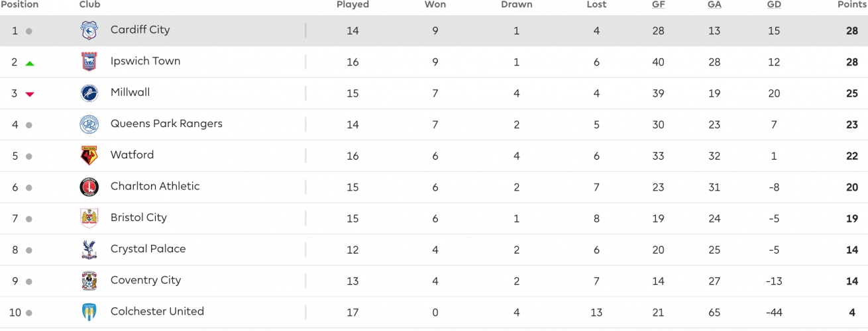This screenshot has height=331, width=868.
Task: Click the Charlton Athletic badge icon
Action: coord(89,187)
